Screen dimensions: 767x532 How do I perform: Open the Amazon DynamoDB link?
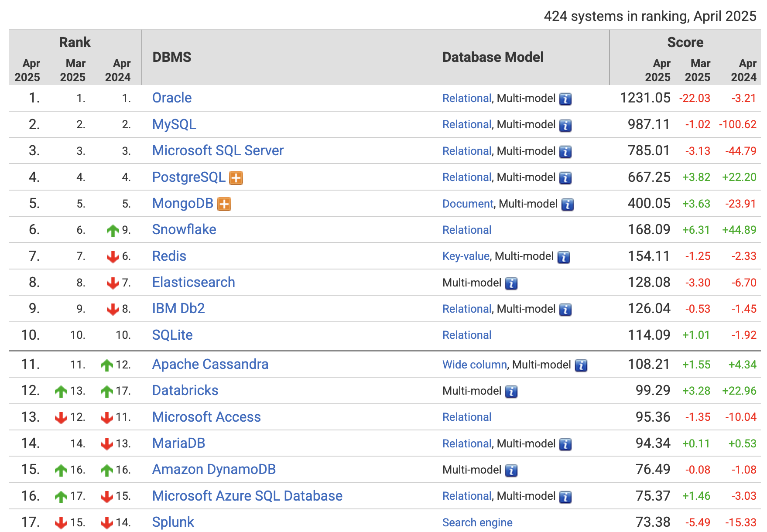pyautogui.click(x=214, y=469)
